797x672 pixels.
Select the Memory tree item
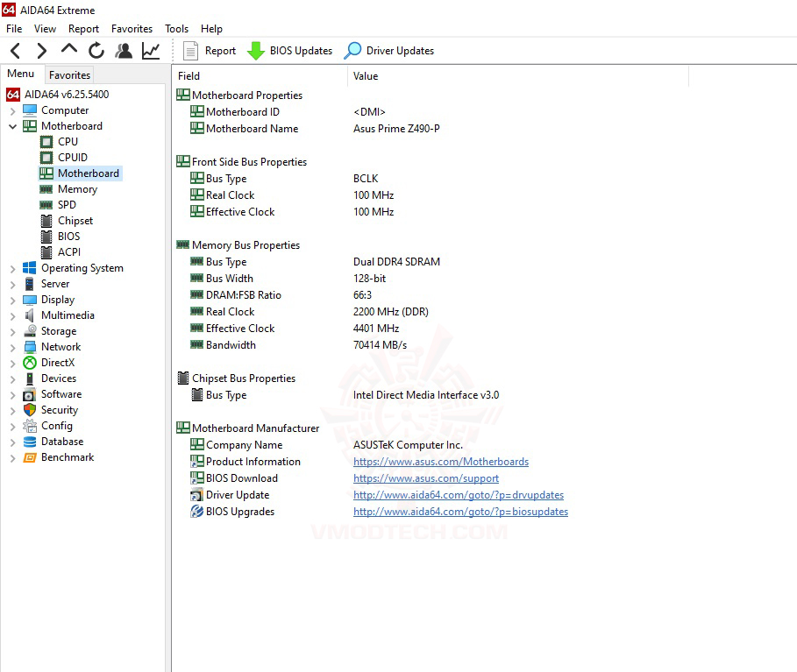[x=68, y=189]
